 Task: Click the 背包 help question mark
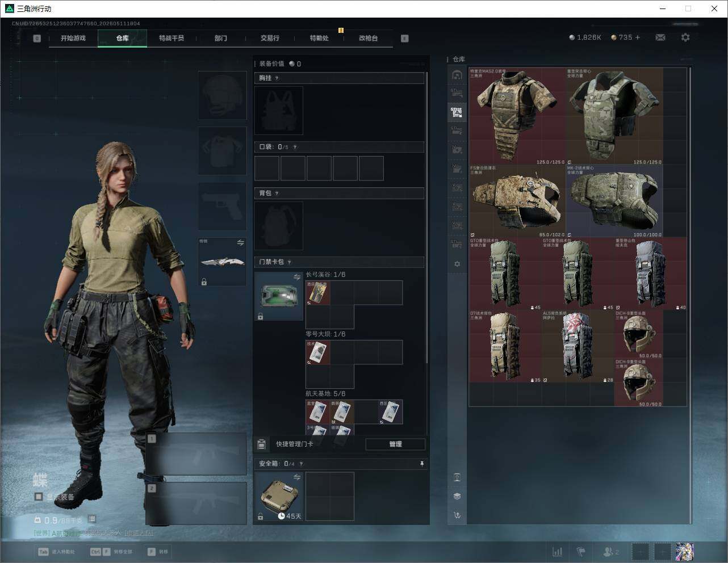click(277, 194)
